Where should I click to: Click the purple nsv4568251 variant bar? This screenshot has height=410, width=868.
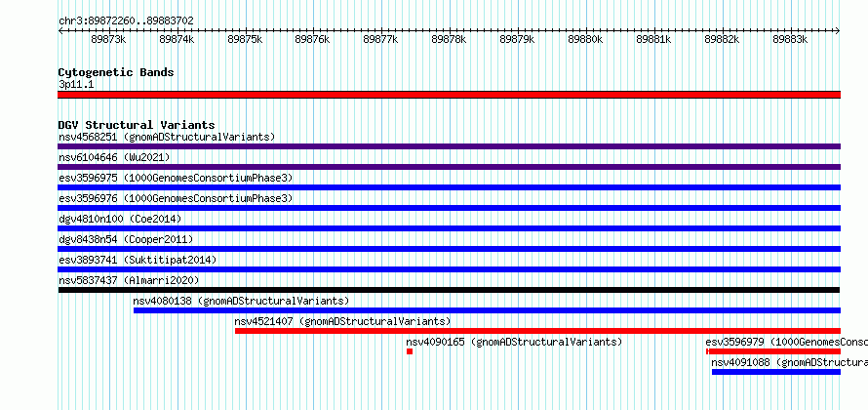click(449, 146)
